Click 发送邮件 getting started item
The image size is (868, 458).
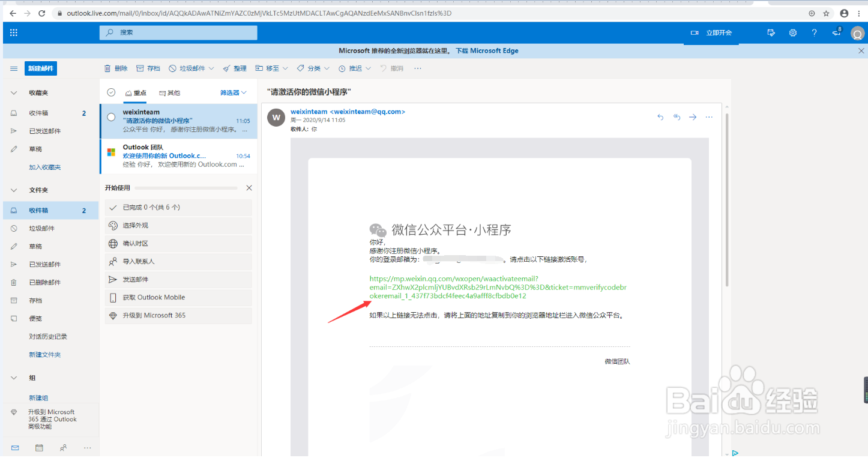(x=178, y=280)
